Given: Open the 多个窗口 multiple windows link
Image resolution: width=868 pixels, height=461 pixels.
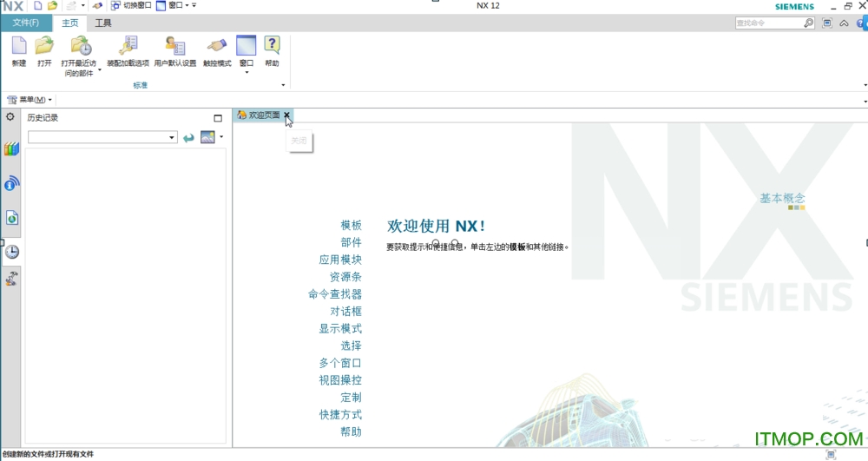Looking at the screenshot, I should click(340, 363).
